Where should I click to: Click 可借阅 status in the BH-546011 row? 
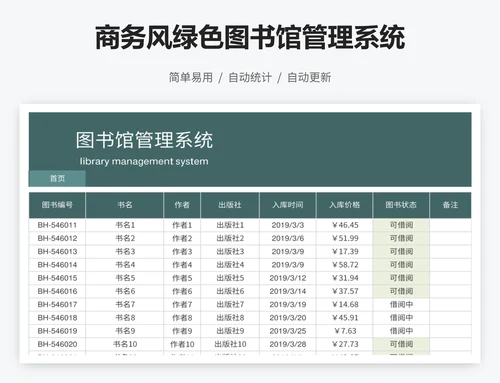401,225
